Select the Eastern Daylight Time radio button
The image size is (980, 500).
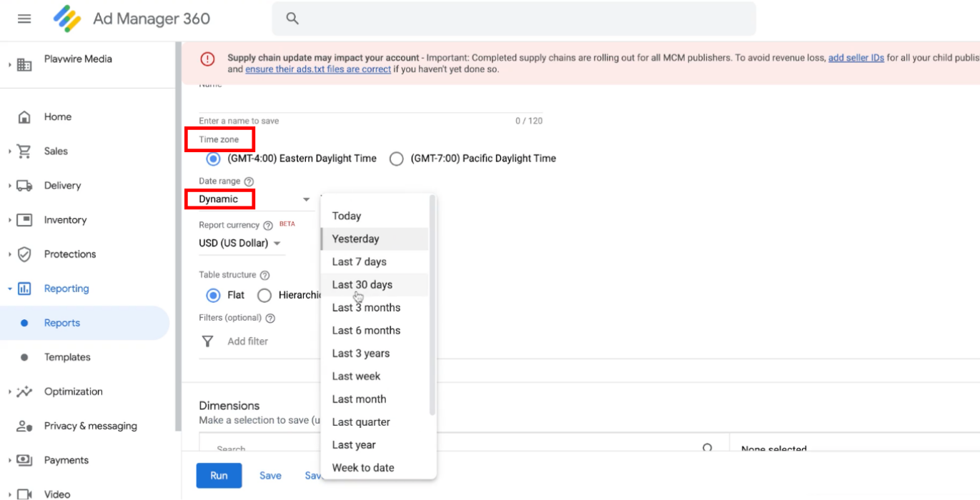coord(212,159)
